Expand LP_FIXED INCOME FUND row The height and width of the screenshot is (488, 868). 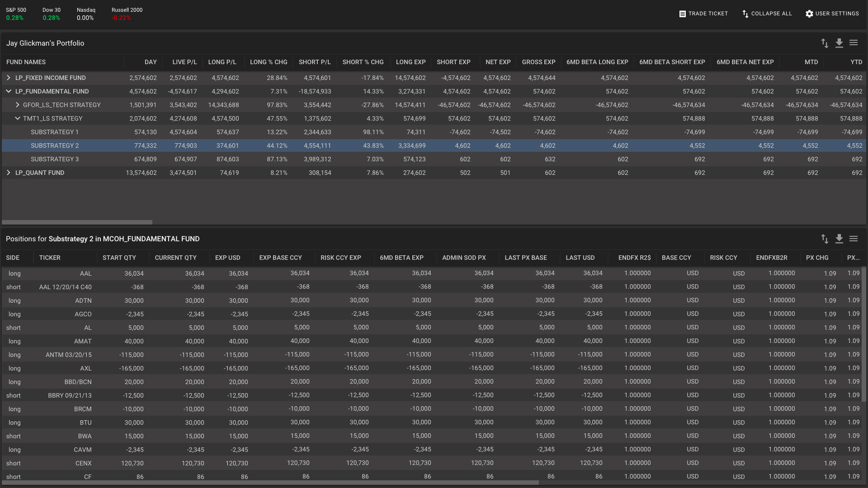click(8, 78)
